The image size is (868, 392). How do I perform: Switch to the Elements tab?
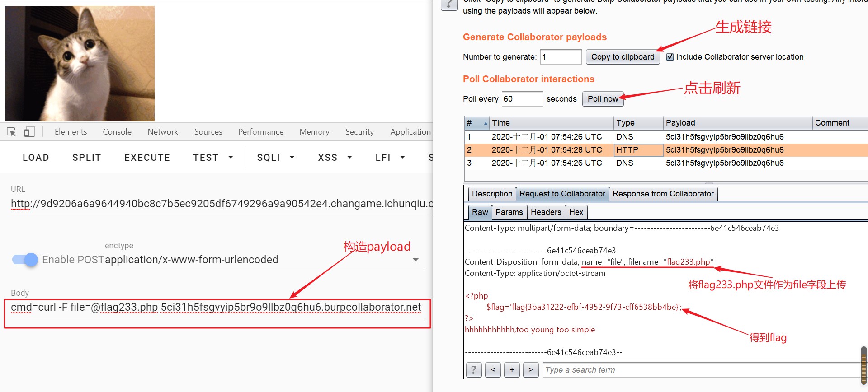[x=71, y=132]
